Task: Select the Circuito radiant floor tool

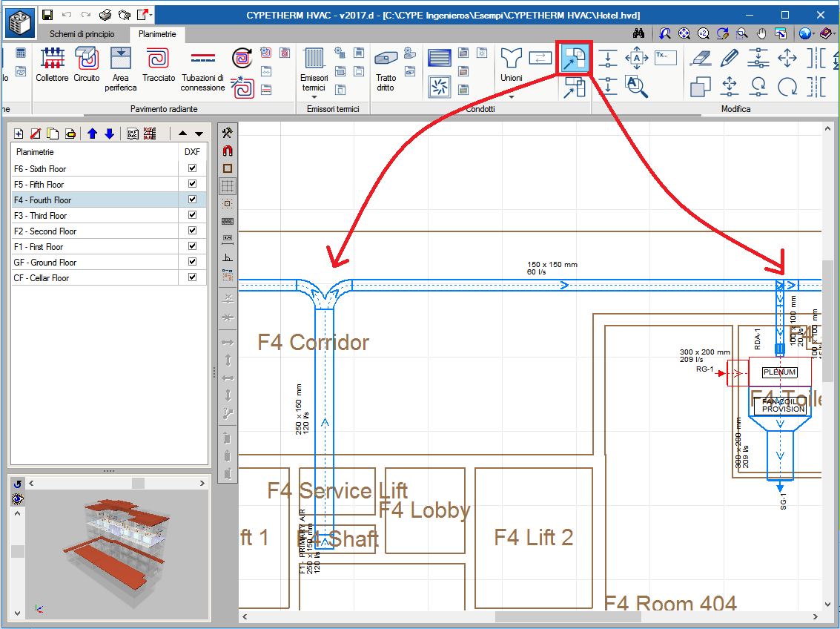Action: click(86, 65)
